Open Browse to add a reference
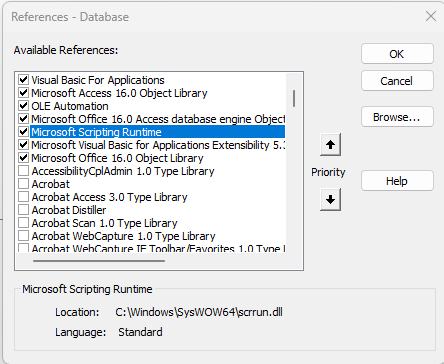Image resolution: width=444 pixels, height=364 pixels. point(397,117)
